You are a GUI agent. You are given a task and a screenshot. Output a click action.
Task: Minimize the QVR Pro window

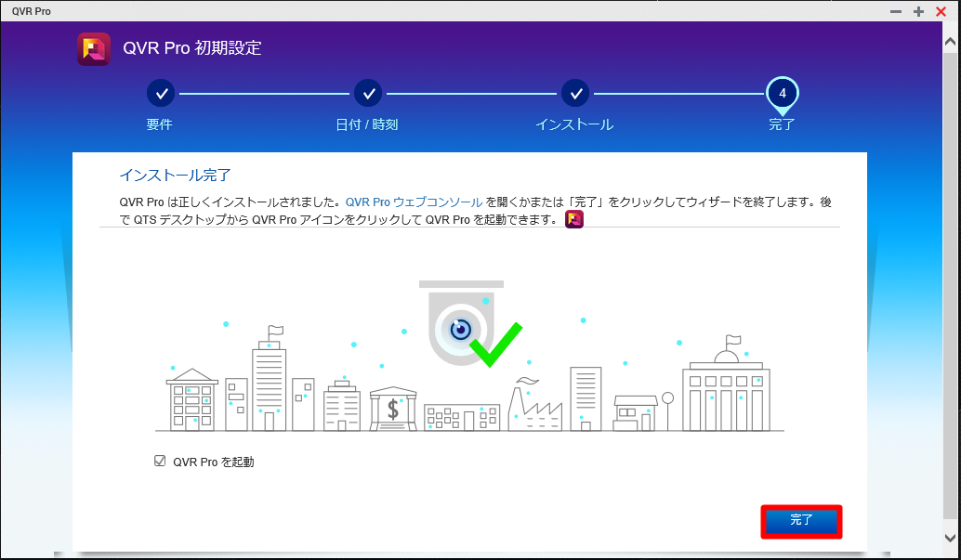point(896,12)
